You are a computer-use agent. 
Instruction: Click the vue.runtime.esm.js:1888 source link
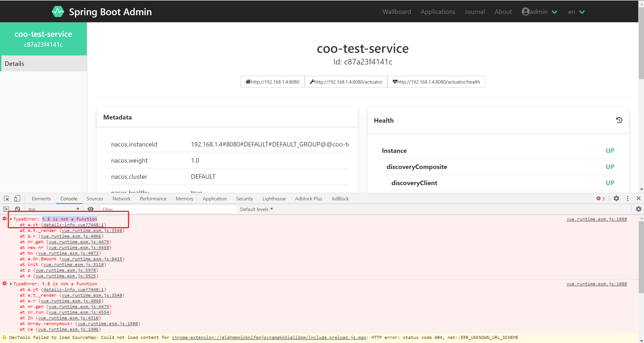(x=597, y=219)
